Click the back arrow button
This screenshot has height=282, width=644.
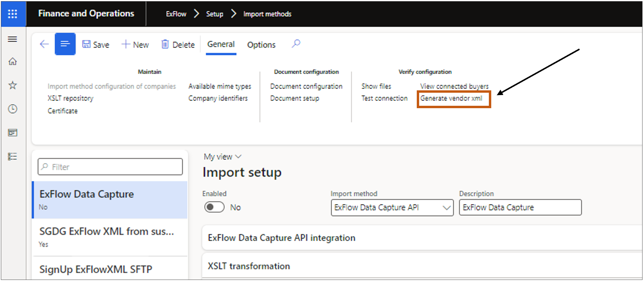point(44,44)
